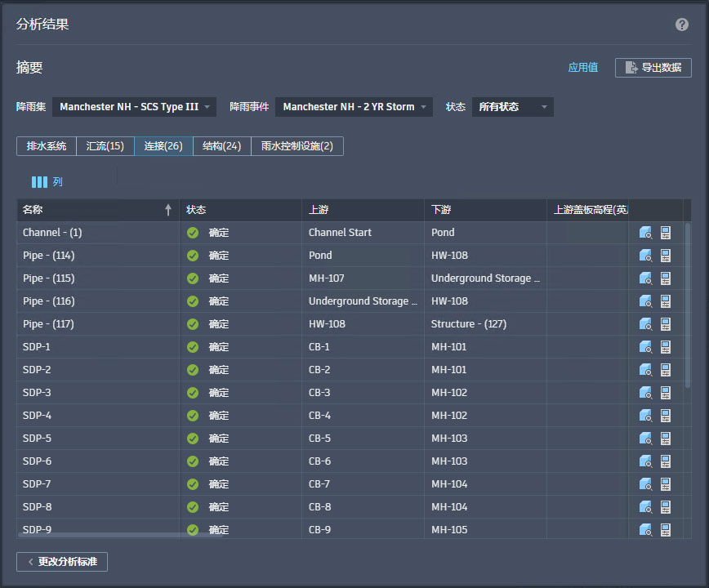This screenshot has width=709, height=588.
Task: Open the 状态 所有状态 filter dropdown
Action: pos(512,107)
